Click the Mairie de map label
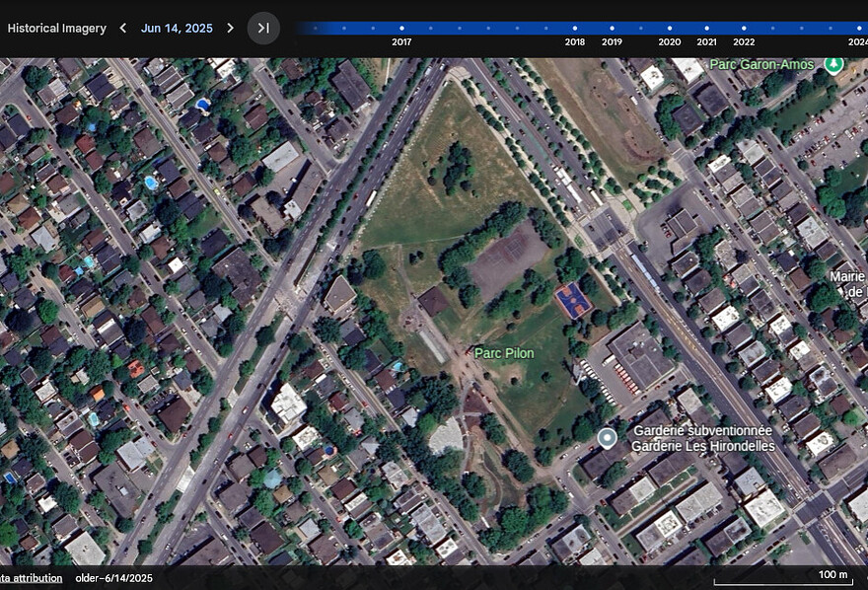868x590 pixels. click(848, 284)
